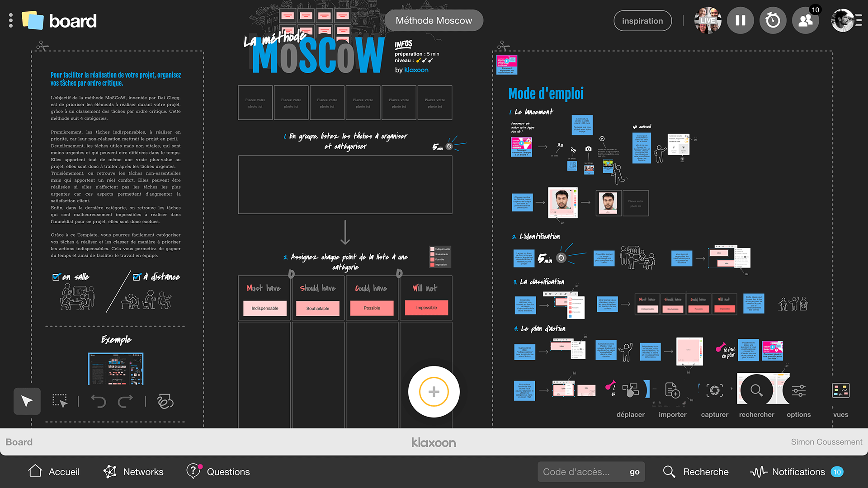This screenshot has height=488, width=868.
Task: Toggle the 'à distance' checkbox
Action: [137, 277]
